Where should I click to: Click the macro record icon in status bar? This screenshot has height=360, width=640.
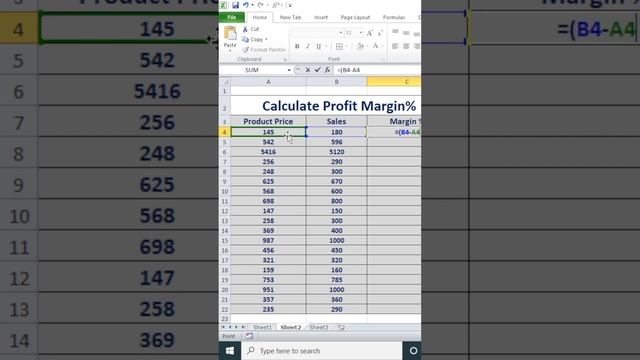(249, 336)
